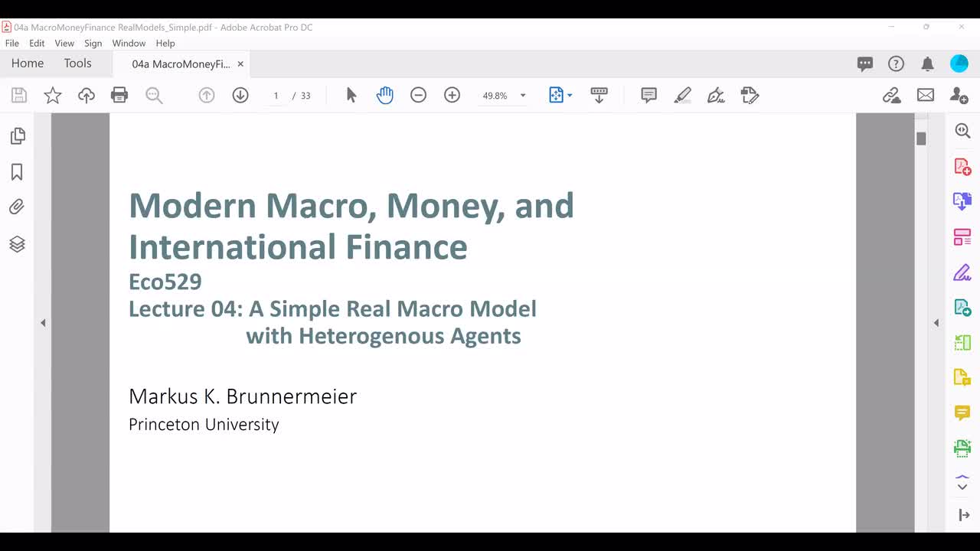This screenshot has height=551, width=980.
Task: Zoom out with minus button
Action: click(x=418, y=96)
